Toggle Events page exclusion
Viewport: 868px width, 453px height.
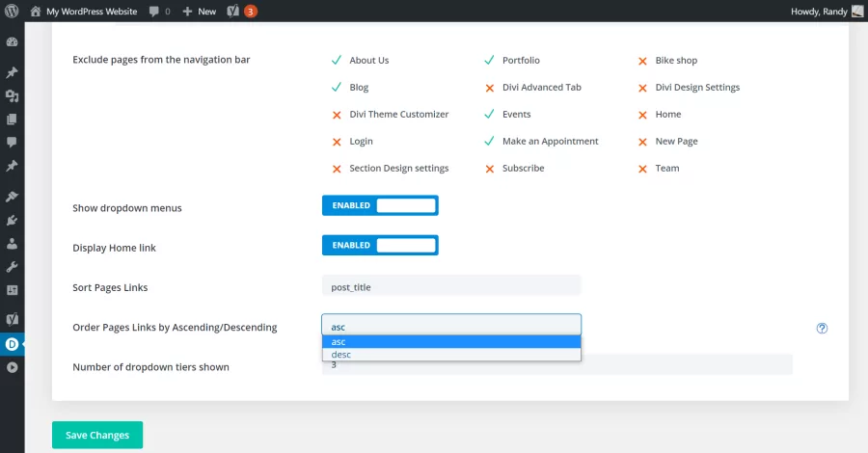(489, 115)
